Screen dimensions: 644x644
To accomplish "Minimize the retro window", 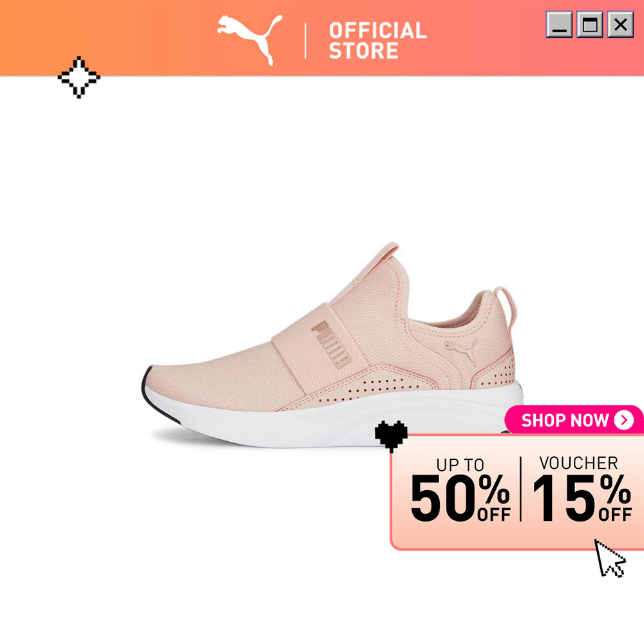I will (559, 24).
